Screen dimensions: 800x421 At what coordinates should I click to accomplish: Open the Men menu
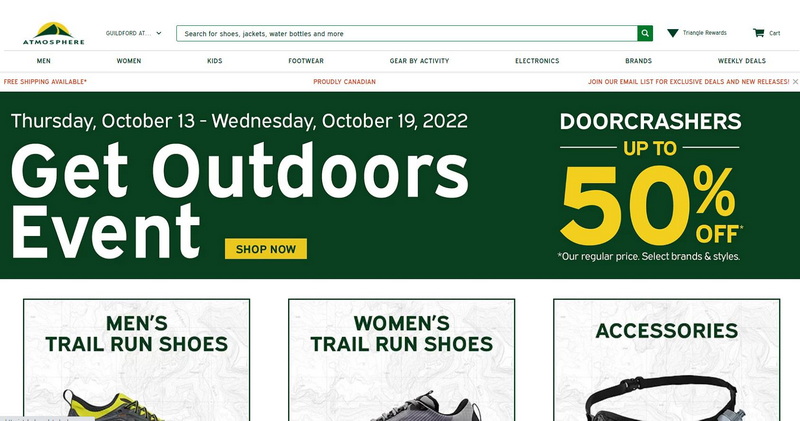(x=44, y=61)
